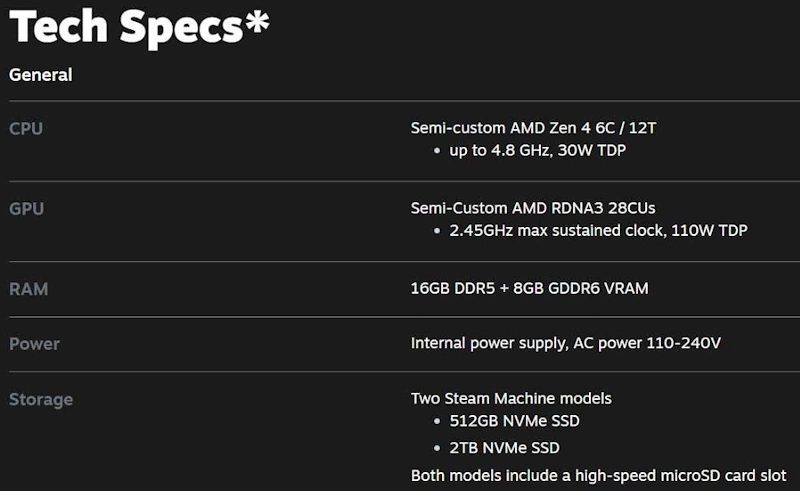Select the 2TB NVMe SSD option text

[504, 447]
